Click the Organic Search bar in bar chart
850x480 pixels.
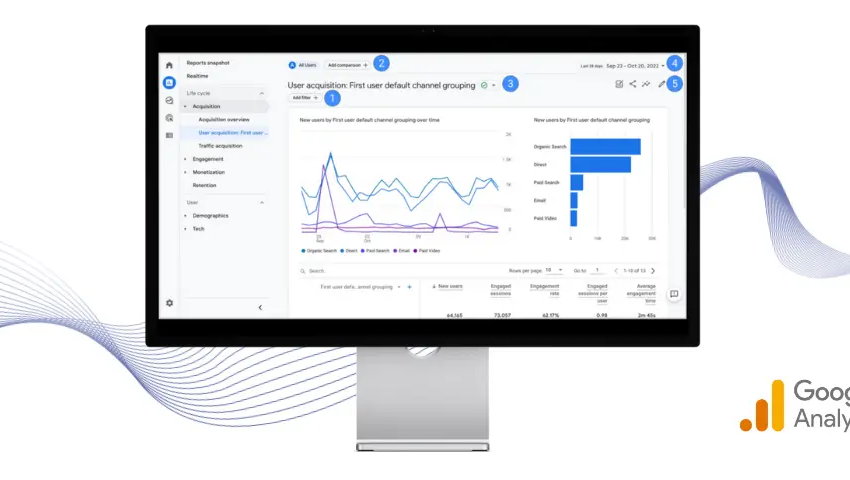[x=604, y=147]
